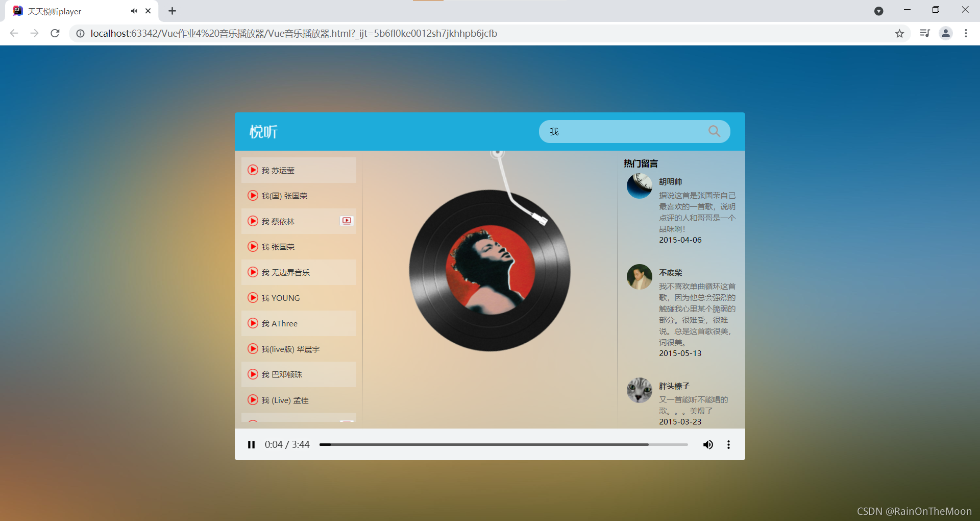
Task: Click play icon beside 我 蔡依林
Action: tap(253, 221)
